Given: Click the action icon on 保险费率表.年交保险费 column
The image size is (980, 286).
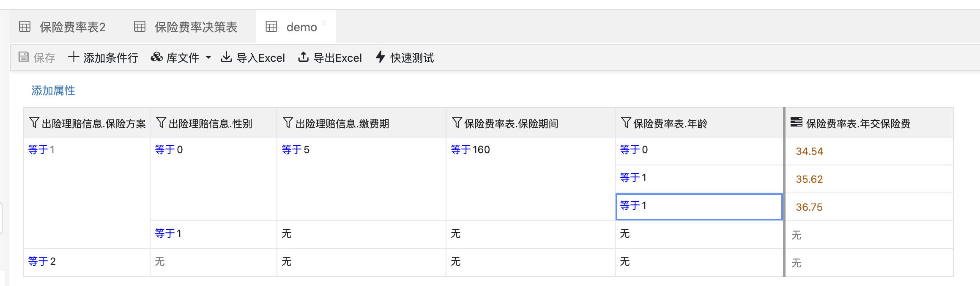Looking at the screenshot, I should pos(797,122).
